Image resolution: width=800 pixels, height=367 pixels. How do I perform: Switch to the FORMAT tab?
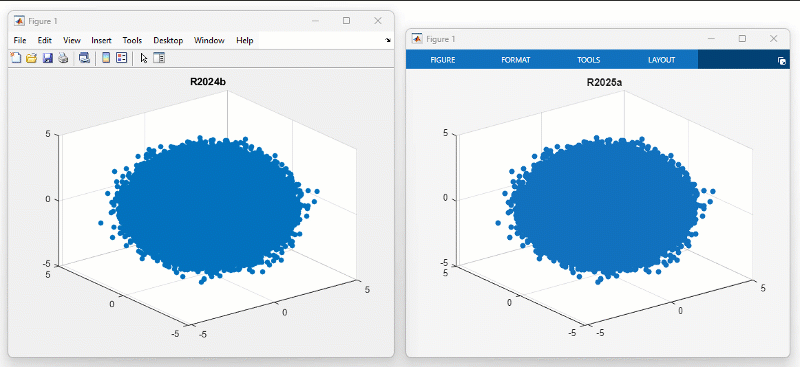pos(516,60)
